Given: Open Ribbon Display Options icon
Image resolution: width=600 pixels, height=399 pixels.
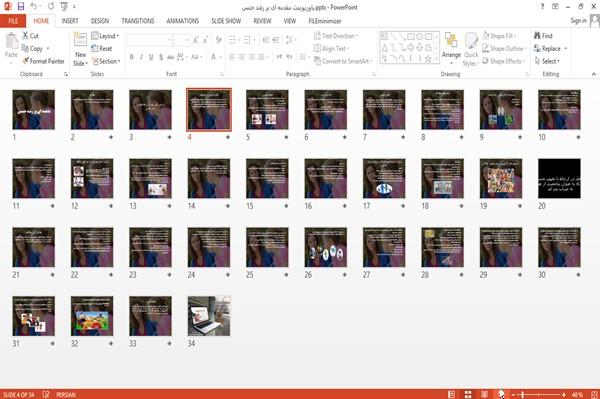Looking at the screenshot, I should pos(555,7).
